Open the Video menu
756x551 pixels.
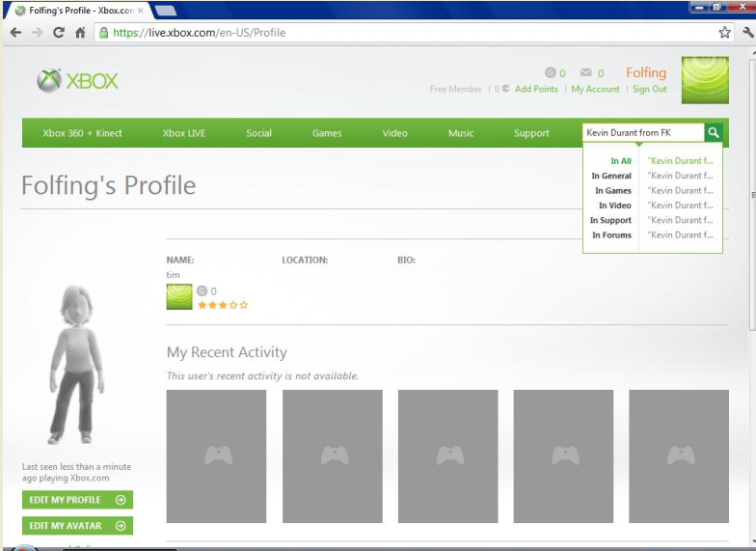[395, 133]
